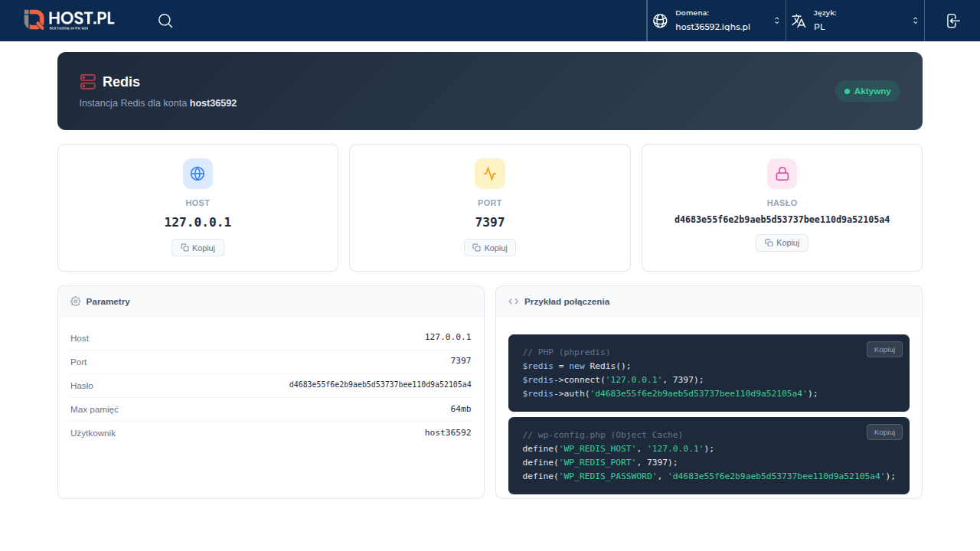980x551 pixels.
Task: Click the code brackets icon beside Przykład połączenia
Action: pos(513,302)
